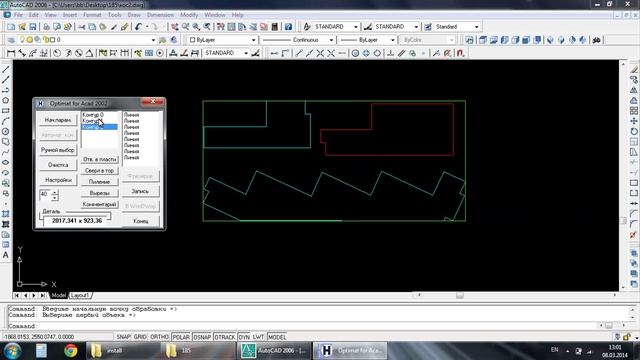Open the Dimension menu
The width and height of the screenshot is (640, 360).
(x=160, y=15)
